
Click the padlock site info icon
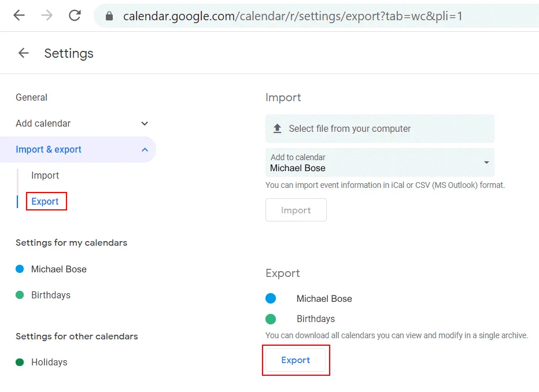click(109, 16)
